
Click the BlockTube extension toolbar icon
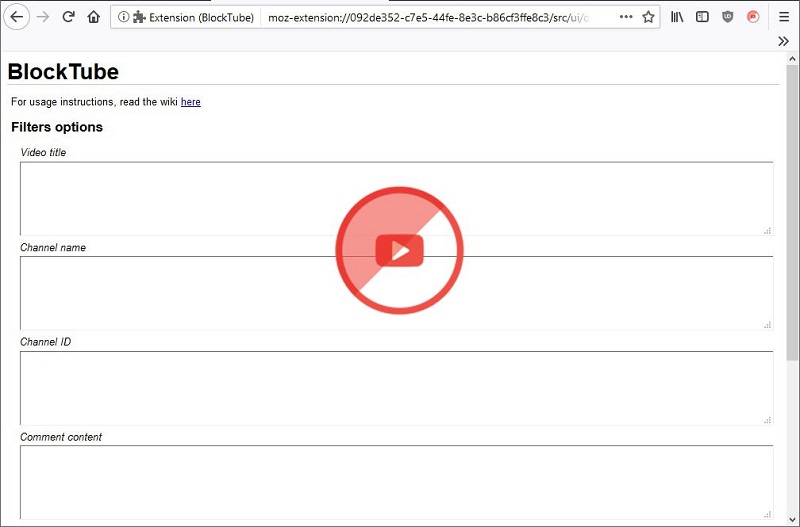point(753,17)
